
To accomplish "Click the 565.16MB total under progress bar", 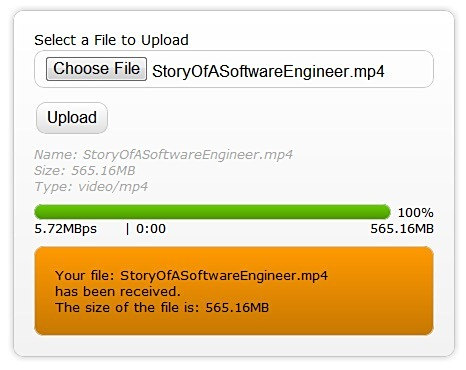I will pos(402,229).
